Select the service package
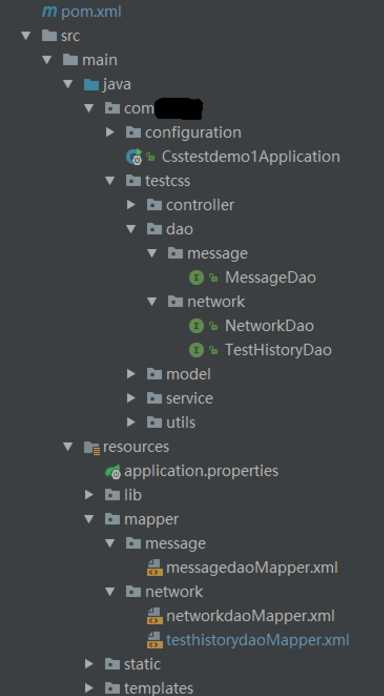Image resolution: width=384 pixels, height=696 pixels. 190,398
